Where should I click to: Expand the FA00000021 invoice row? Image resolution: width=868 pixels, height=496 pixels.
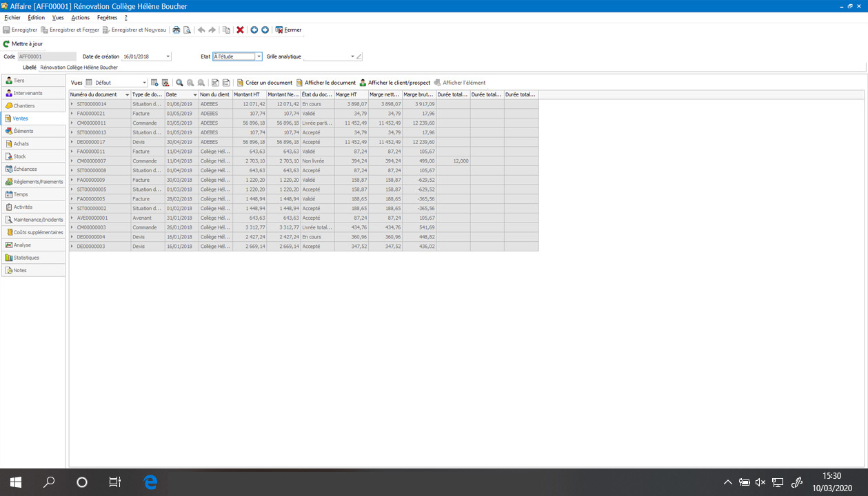coord(72,113)
